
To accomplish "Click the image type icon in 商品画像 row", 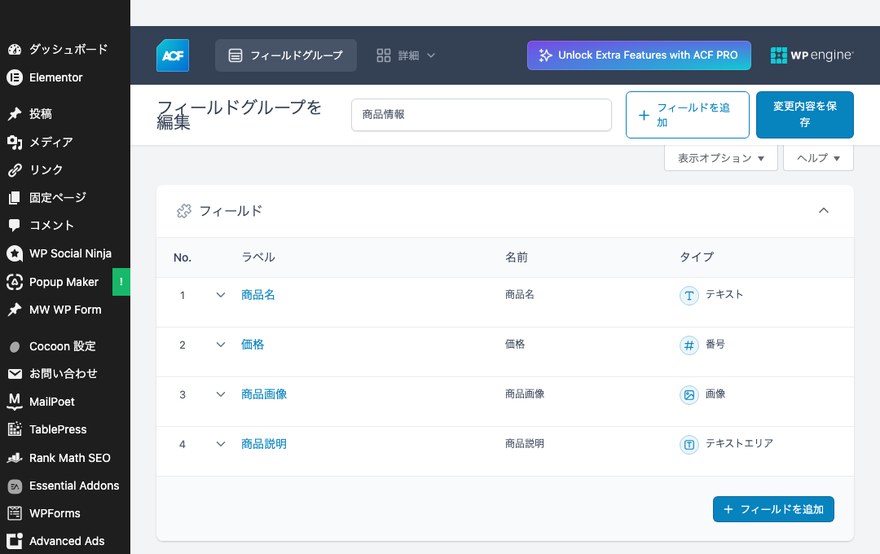I will [x=689, y=395].
